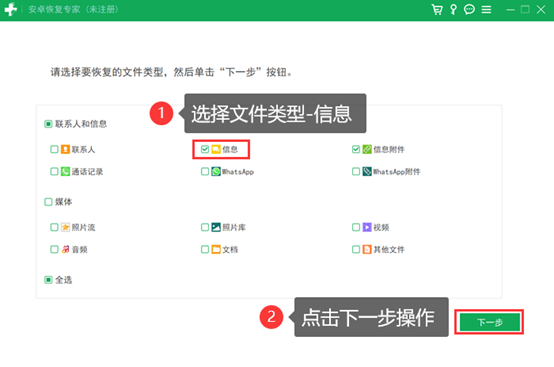The height and width of the screenshot is (367, 554).
Task: Click the 信息 messages icon
Action: click(x=216, y=149)
